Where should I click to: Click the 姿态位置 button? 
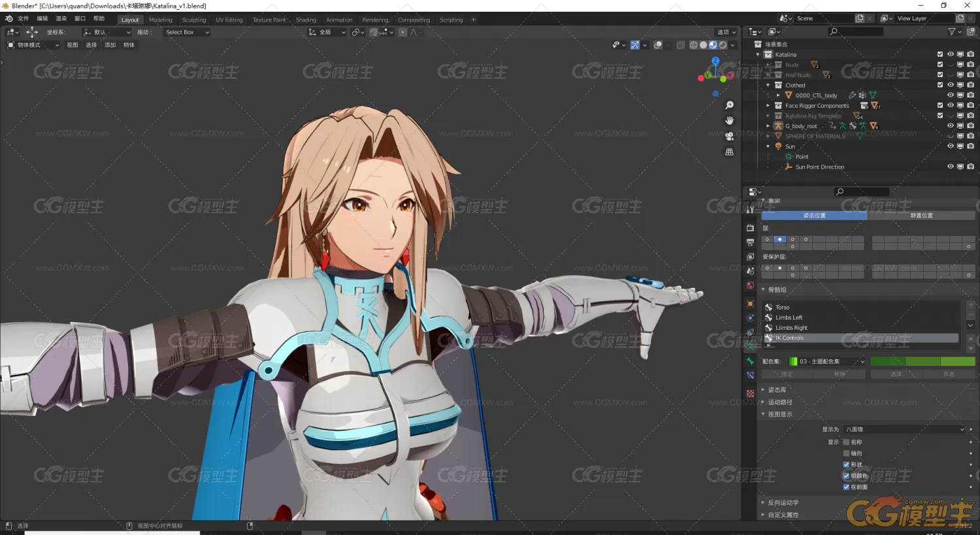[814, 216]
